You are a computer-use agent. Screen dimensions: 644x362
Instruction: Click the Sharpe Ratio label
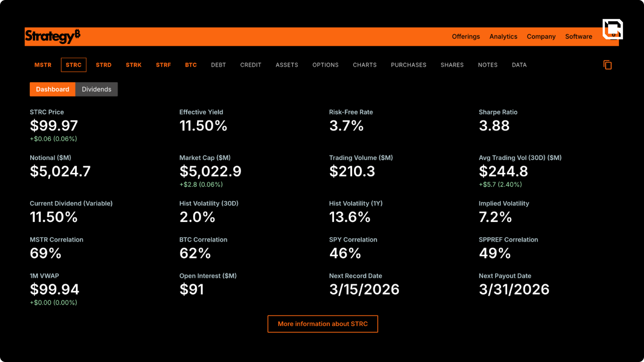[x=498, y=112]
